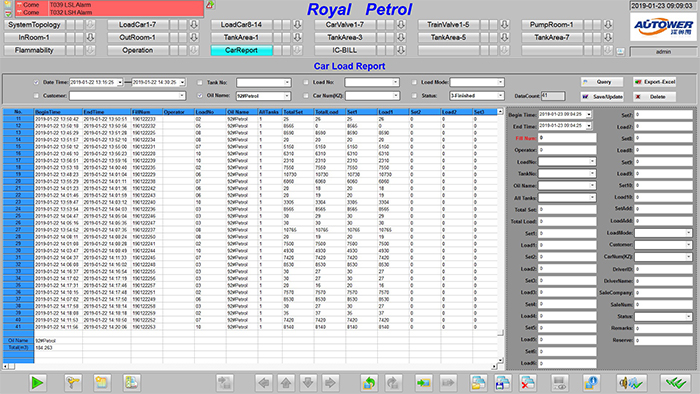The image size is (700, 394).
Task: Click the up arrow navigation icon
Action: coord(286,383)
